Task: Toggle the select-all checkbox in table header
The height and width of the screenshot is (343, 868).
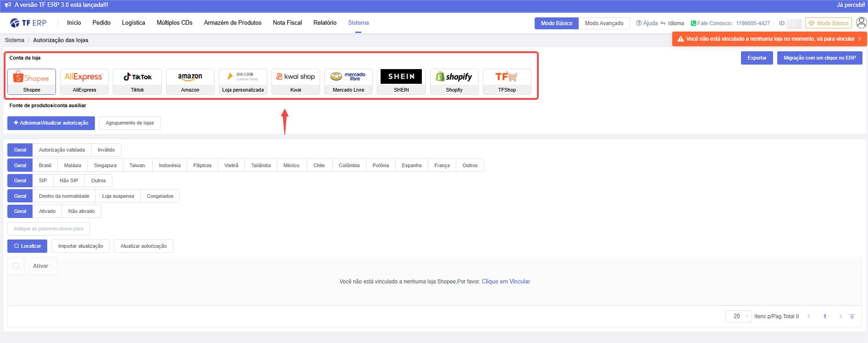Action: click(16, 266)
